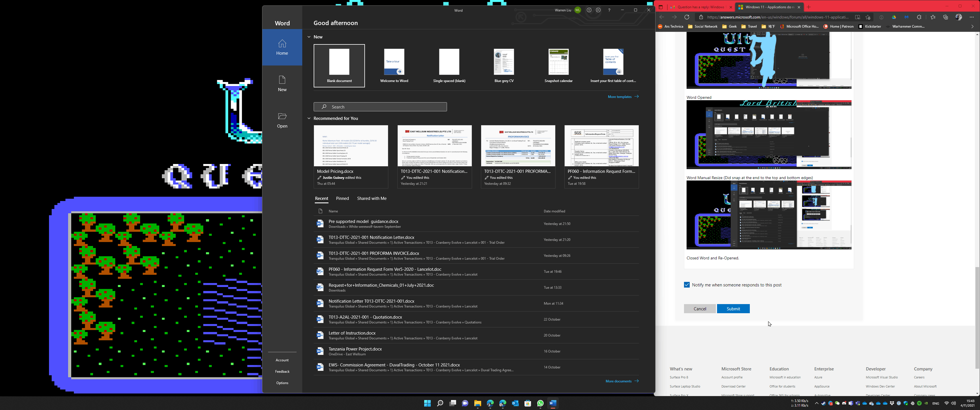Open Windows Start menu on taskbar
This screenshot has width=980, height=410.
pos(427,403)
